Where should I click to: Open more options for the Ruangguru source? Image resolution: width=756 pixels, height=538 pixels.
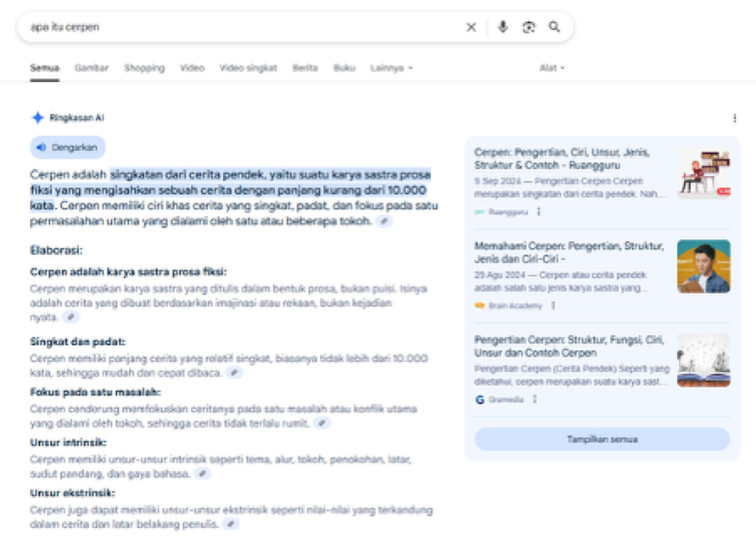(538, 212)
